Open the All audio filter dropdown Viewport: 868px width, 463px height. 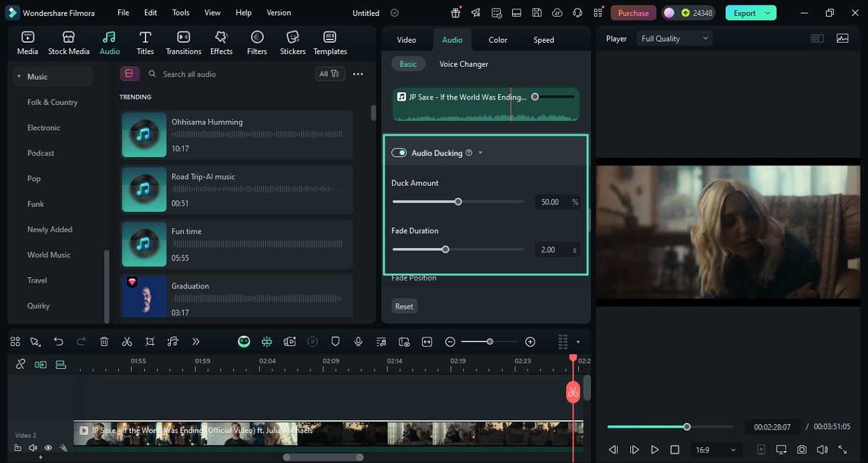[x=330, y=73]
